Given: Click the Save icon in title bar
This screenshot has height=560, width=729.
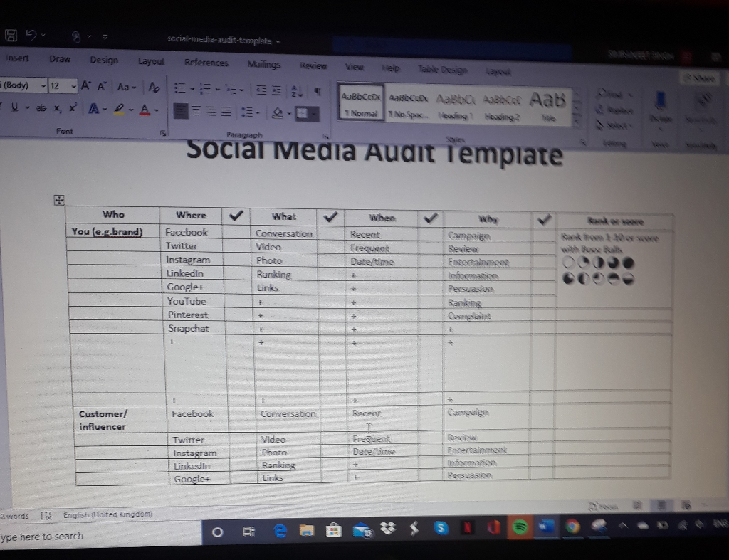Looking at the screenshot, I should click(x=11, y=36).
